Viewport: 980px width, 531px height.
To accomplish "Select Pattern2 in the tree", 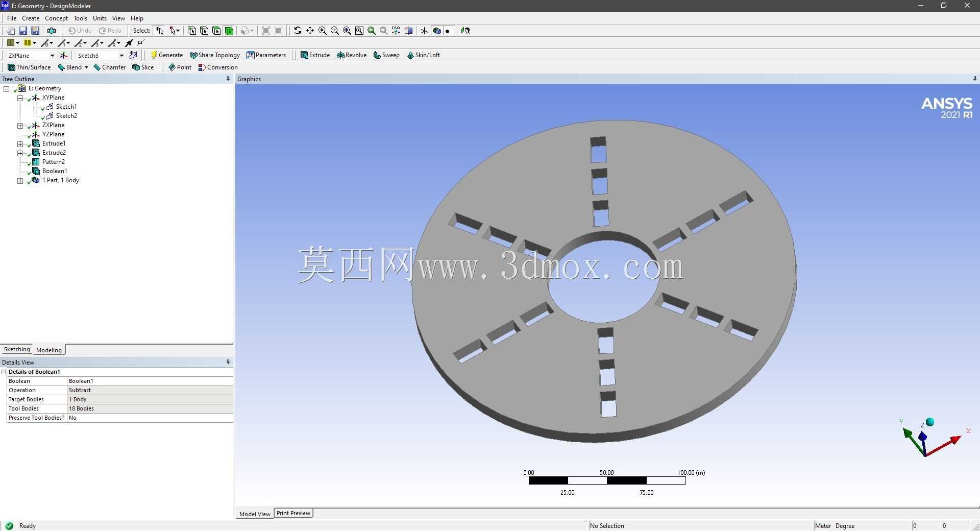I will coord(54,162).
